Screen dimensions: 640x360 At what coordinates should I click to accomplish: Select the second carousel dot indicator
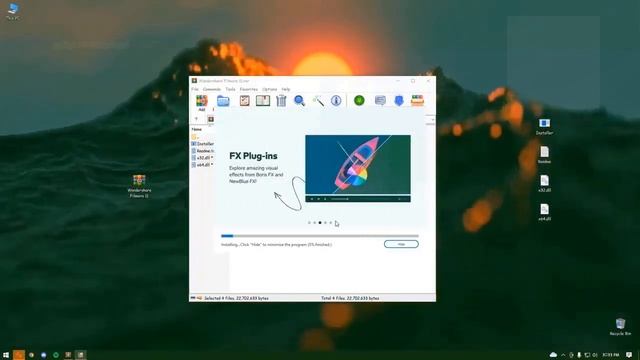pyautogui.click(x=315, y=223)
